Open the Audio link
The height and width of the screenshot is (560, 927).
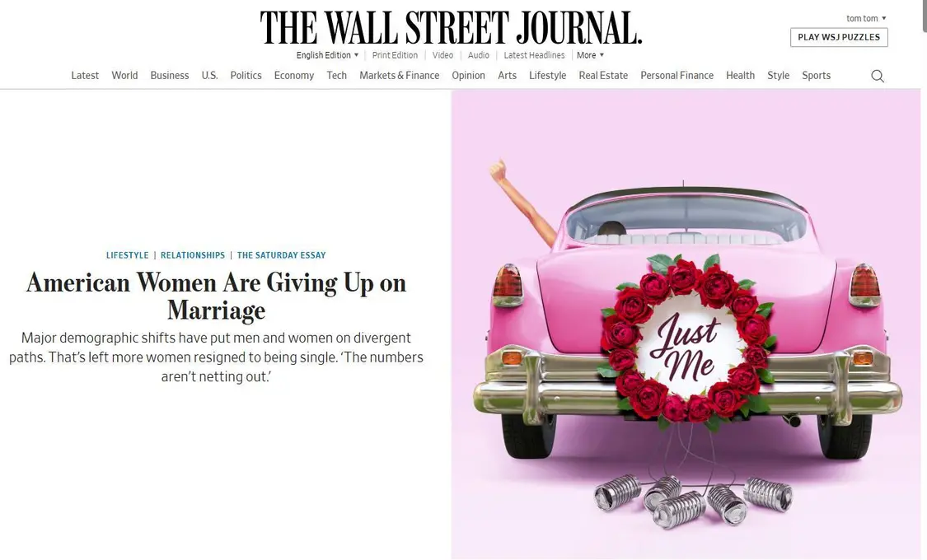(x=478, y=55)
